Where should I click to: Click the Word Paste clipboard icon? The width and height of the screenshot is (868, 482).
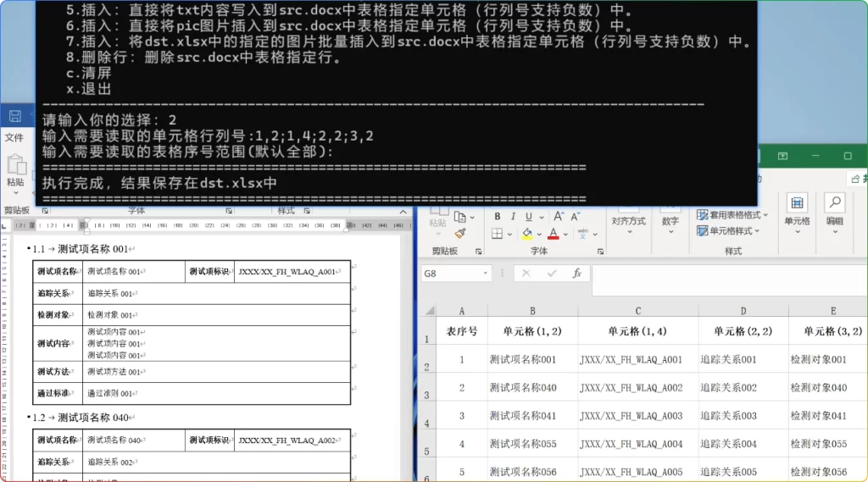pos(15,166)
